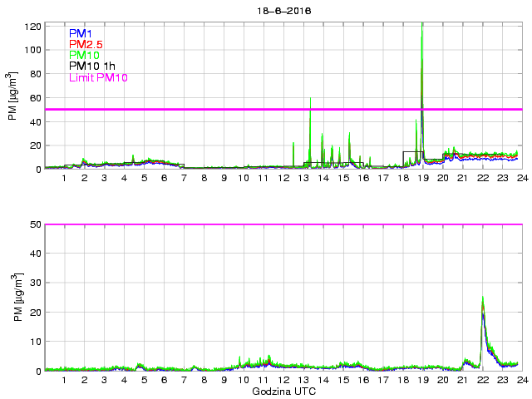Click the magenta limit line in lower chart
The image size is (532, 399).
[x=283, y=224]
